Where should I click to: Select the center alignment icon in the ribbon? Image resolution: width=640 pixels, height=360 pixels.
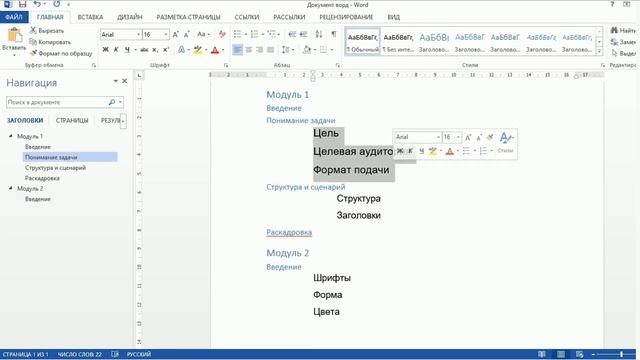click(x=248, y=50)
